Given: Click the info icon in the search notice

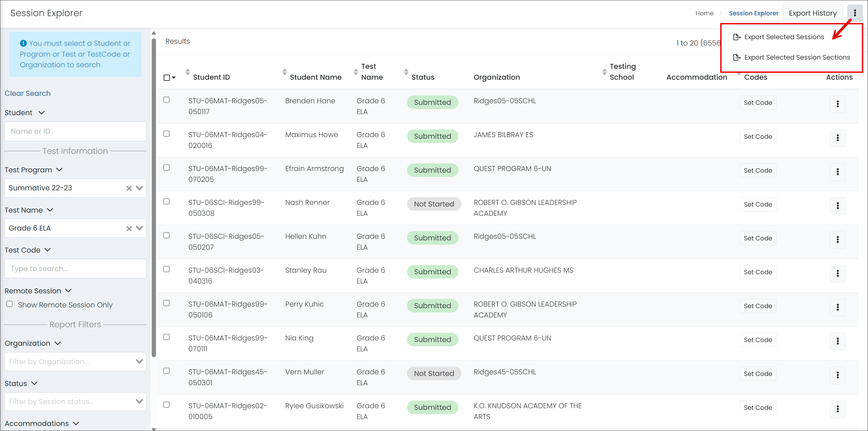Looking at the screenshot, I should 23,43.
